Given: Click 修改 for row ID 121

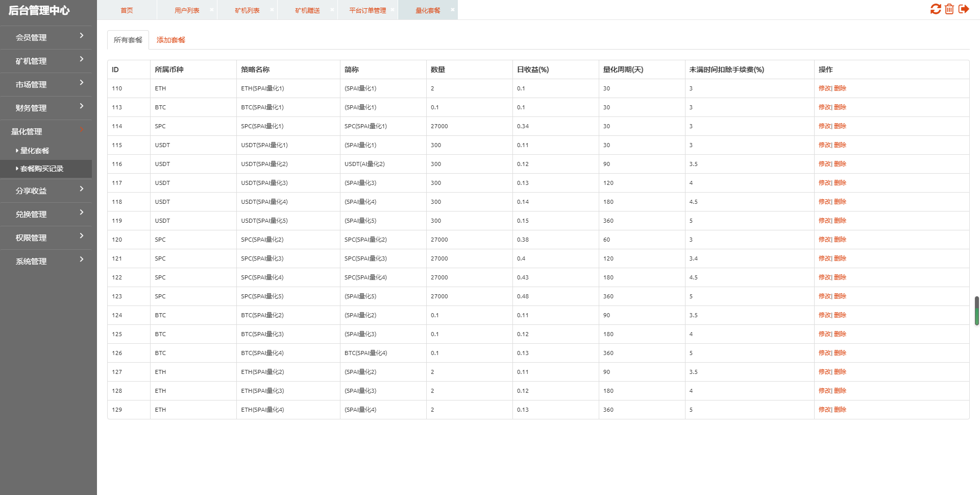Looking at the screenshot, I should (824, 258).
